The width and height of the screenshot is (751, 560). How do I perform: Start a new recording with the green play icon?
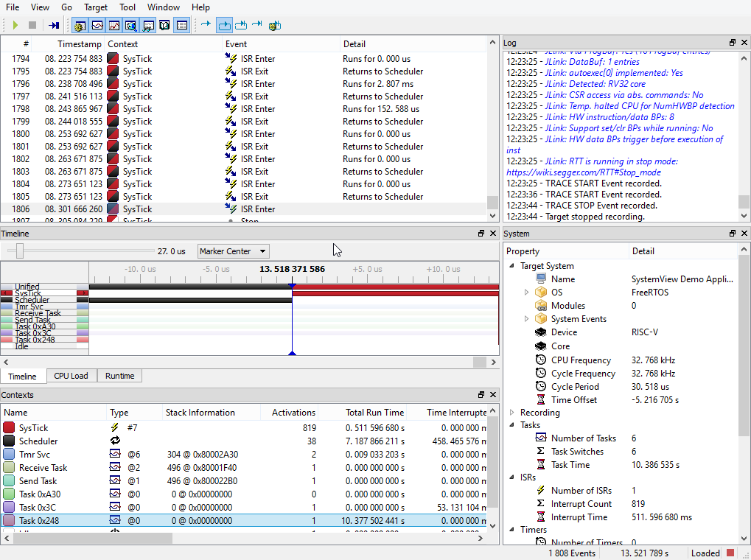click(x=14, y=24)
